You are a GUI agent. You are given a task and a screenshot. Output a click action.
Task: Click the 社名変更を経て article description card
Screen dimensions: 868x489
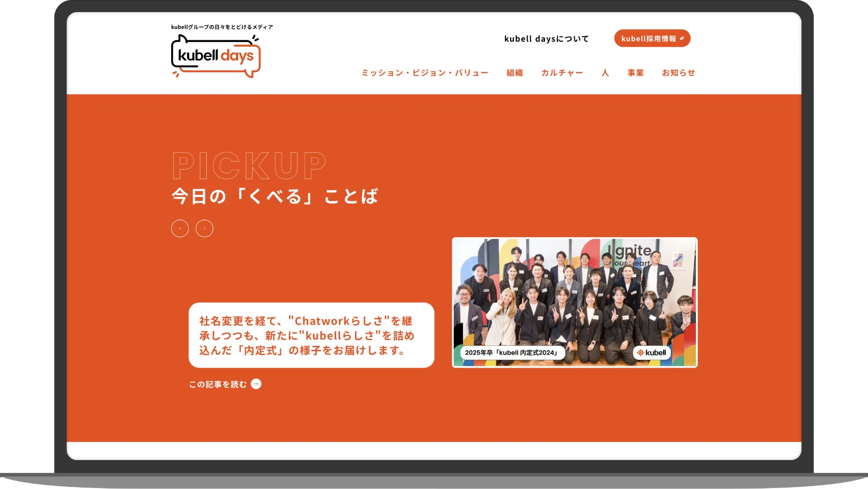pyautogui.click(x=312, y=335)
